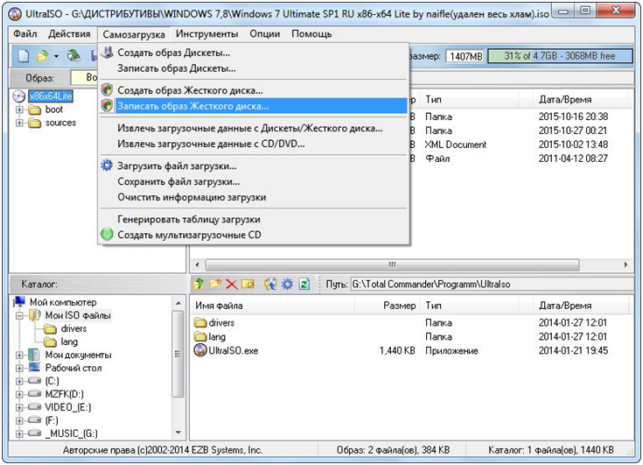Click the blue gear icon in catalog toolbar
The height and width of the screenshot is (465, 643).
[x=287, y=284]
